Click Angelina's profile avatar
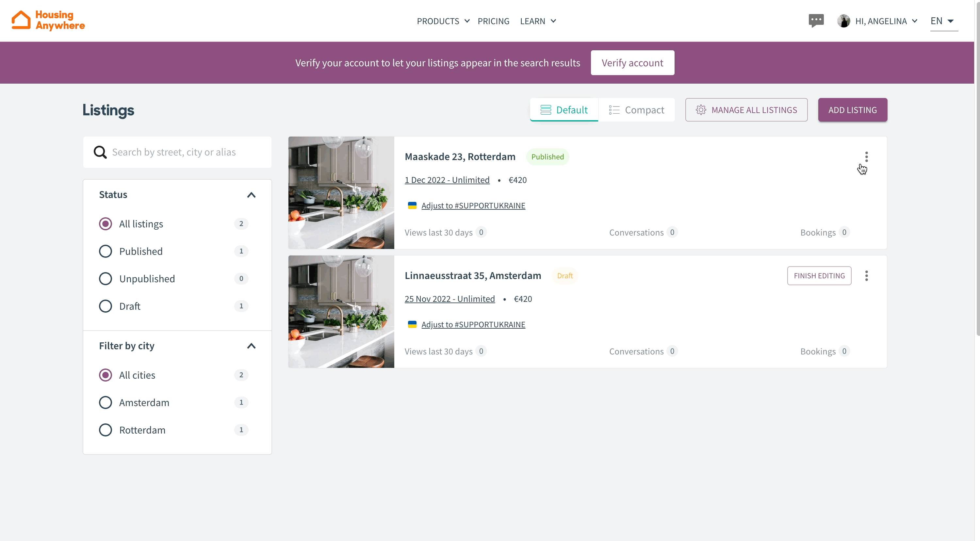The height and width of the screenshot is (541, 980). [843, 21]
